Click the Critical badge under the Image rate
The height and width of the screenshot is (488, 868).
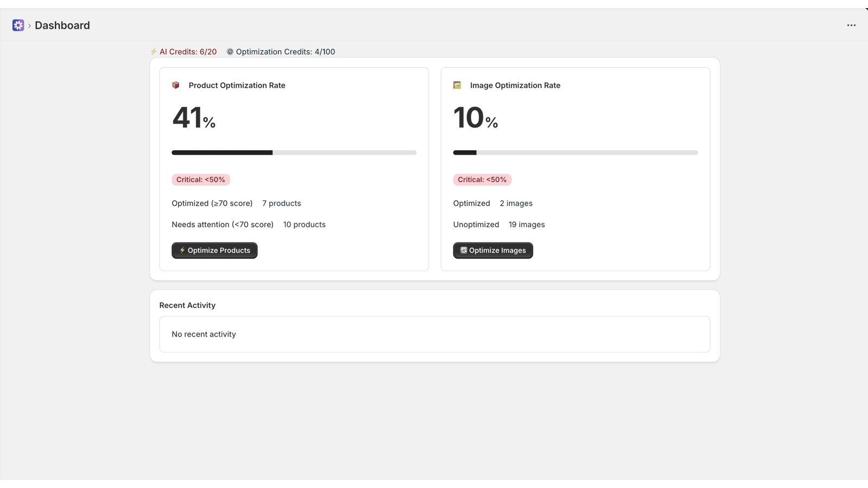pyautogui.click(x=482, y=179)
